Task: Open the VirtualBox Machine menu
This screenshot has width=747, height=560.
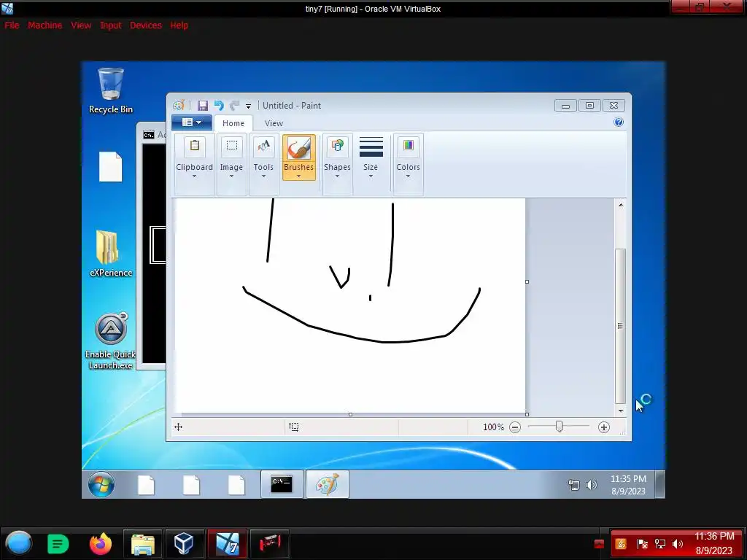Action: click(x=44, y=26)
